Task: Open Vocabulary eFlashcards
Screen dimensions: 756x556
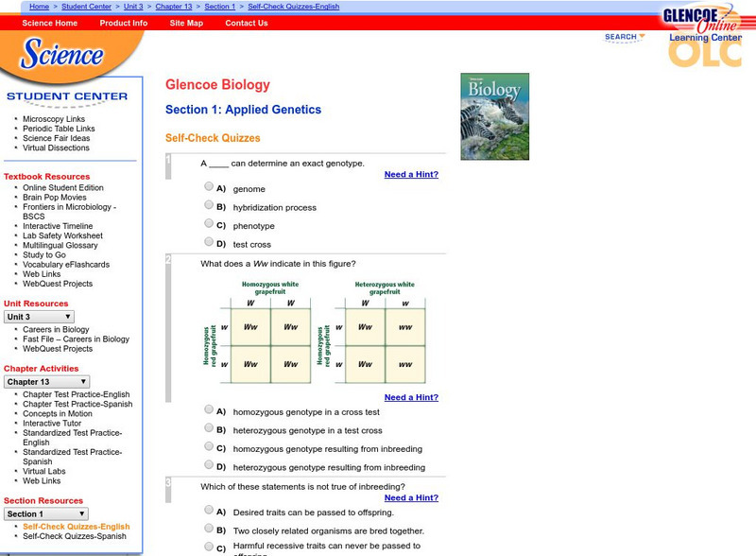Action: pos(66,265)
